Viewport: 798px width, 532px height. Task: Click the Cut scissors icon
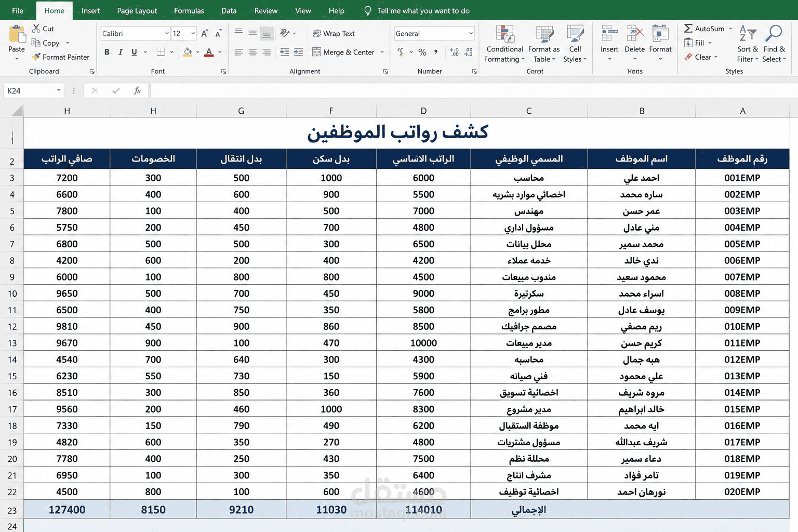(x=36, y=29)
